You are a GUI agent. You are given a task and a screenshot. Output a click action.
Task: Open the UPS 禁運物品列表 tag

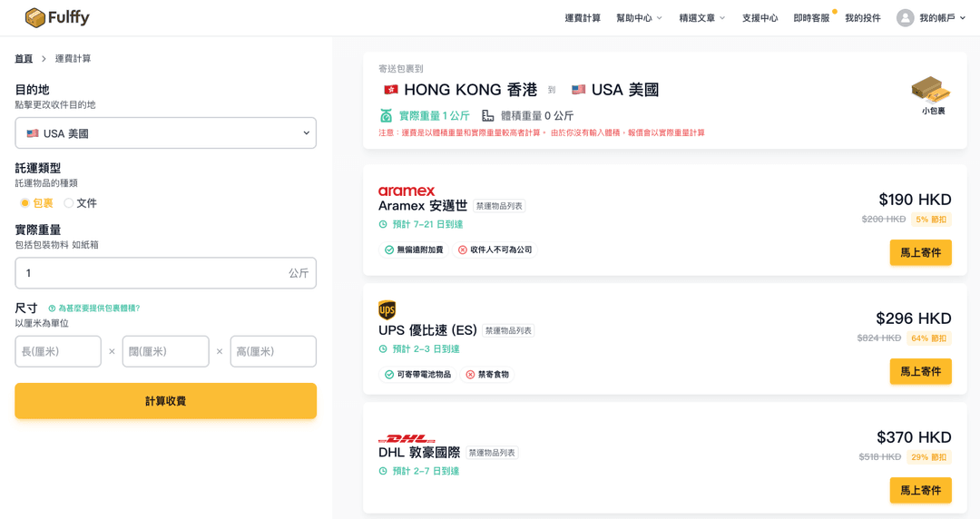tap(508, 331)
